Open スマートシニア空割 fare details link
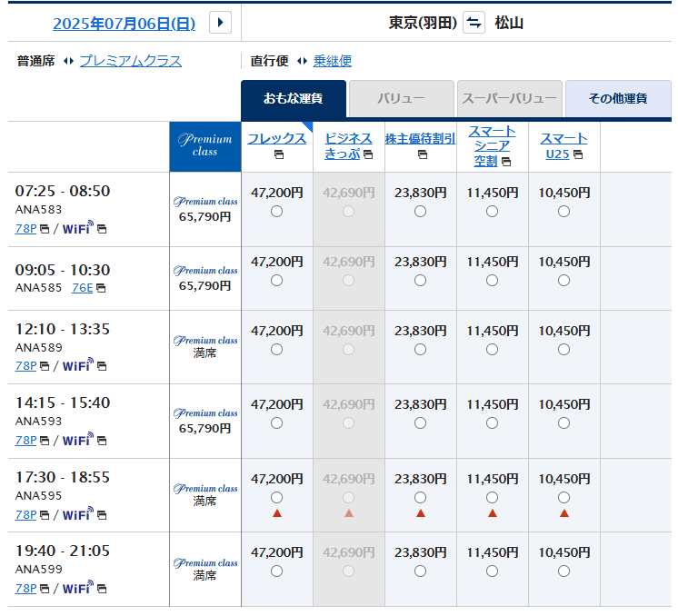 [x=492, y=145]
